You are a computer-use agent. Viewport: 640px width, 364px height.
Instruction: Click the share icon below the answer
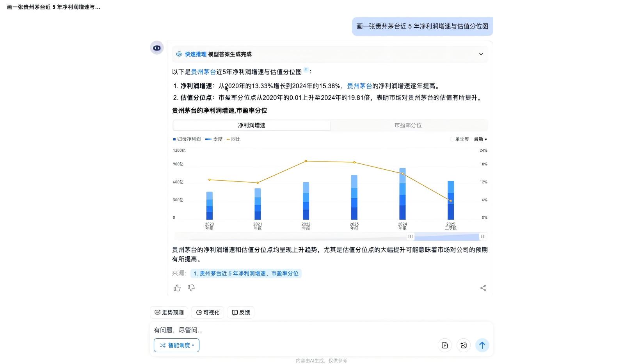click(483, 288)
